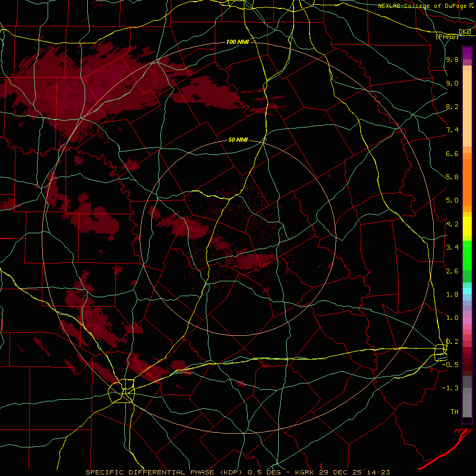Click the -0.5 value on the color scale
Image resolution: width=476 pixels, height=476 pixels.
(x=450, y=365)
